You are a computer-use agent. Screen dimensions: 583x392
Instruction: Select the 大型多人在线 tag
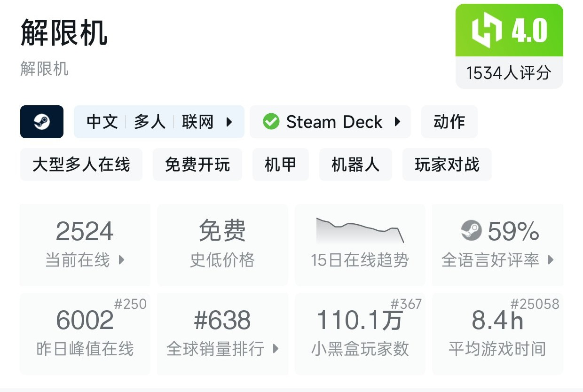click(81, 165)
